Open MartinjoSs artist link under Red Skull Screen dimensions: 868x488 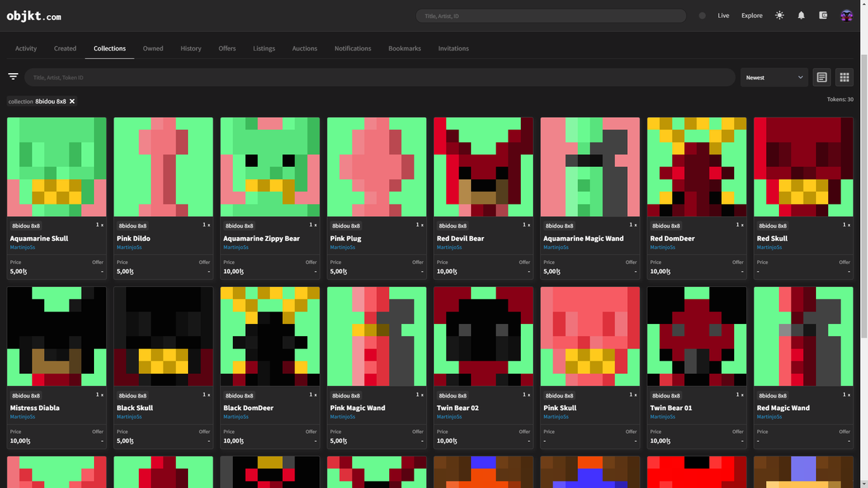tap(770, 247)
